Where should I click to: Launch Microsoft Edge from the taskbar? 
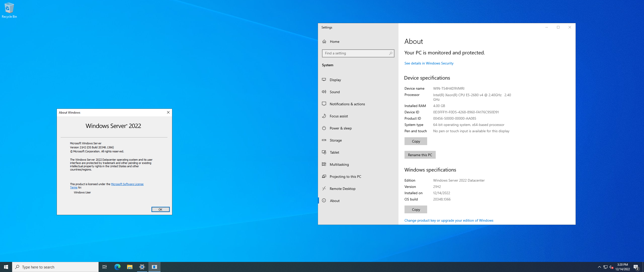117,267
